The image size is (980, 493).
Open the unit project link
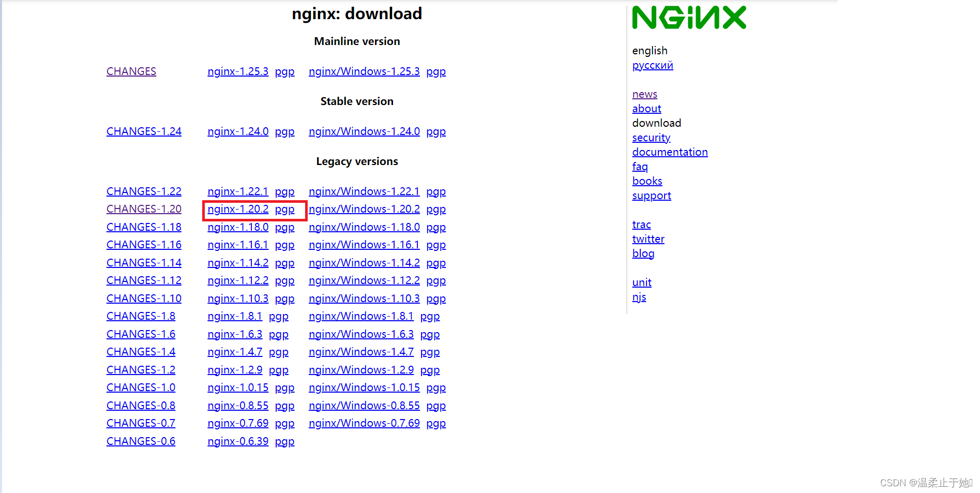pos(641,282)
